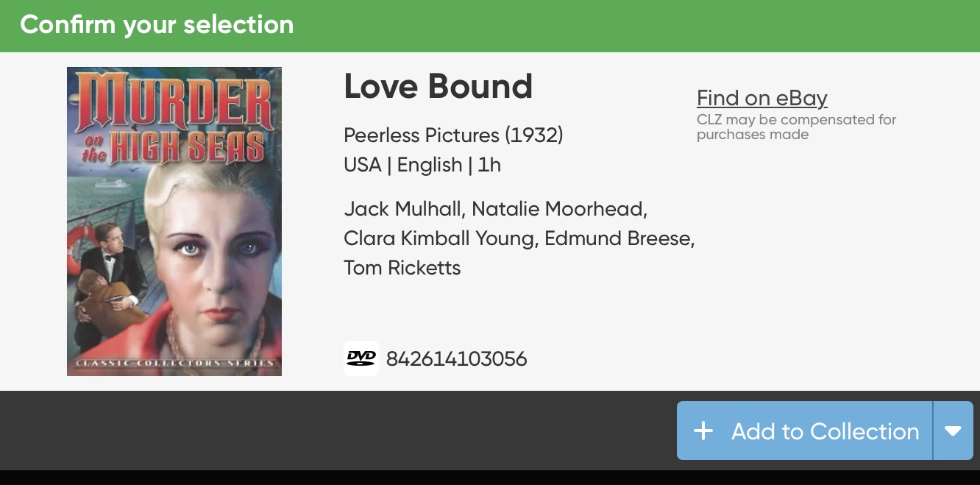Click the Peerless Pictures (1932) studio line
Viewport: 980px width, 485px height.
pyautogui.click(x=453, y=135)
